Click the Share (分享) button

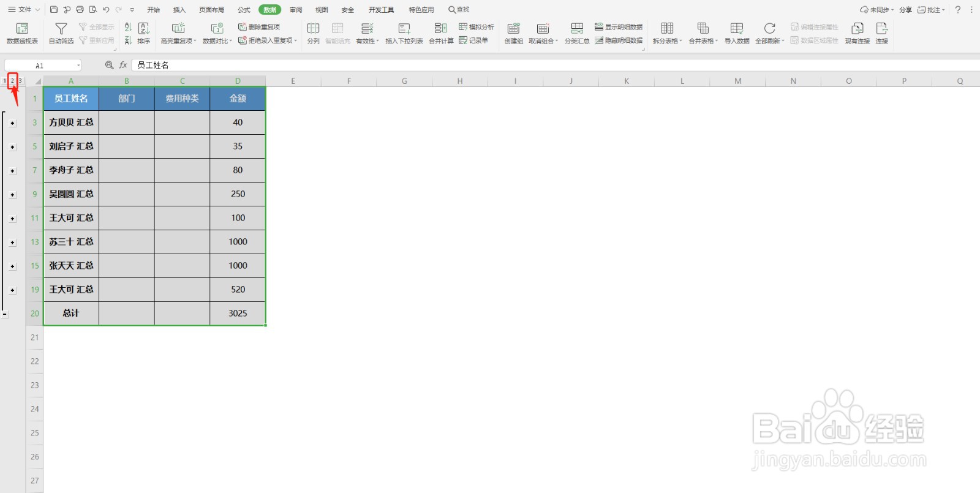click(x=906, y=10)
